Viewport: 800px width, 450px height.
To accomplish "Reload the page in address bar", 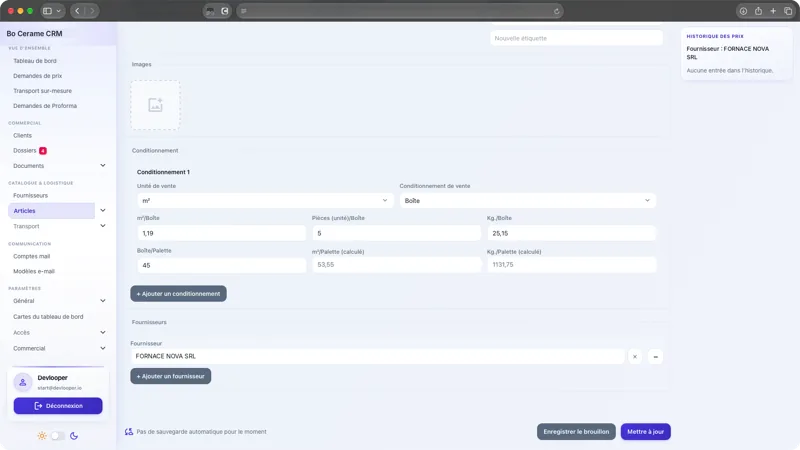I will coord(557,11).
